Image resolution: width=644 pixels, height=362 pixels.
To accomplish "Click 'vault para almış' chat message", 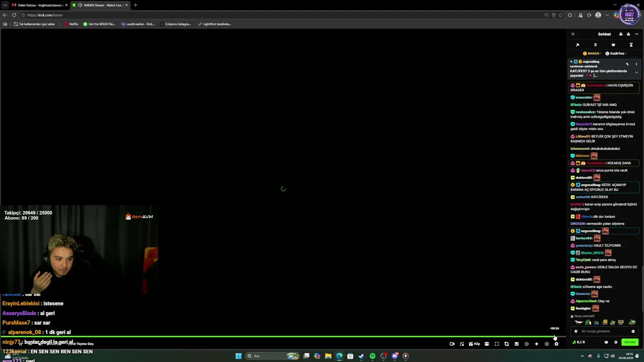I will click(x=603, y=260).
